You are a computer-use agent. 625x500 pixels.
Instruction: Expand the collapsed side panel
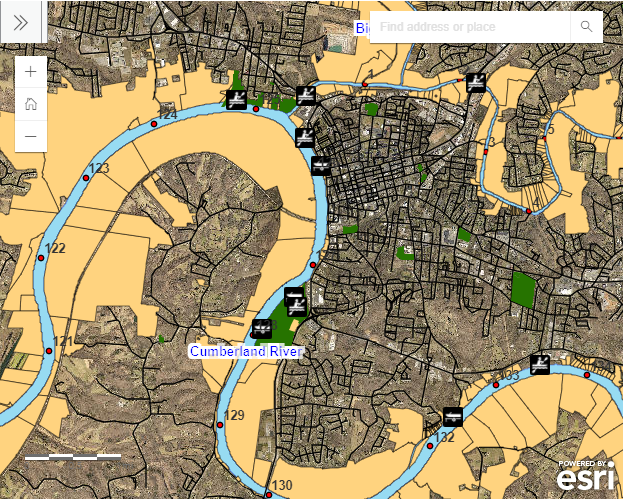click(20, 22)
